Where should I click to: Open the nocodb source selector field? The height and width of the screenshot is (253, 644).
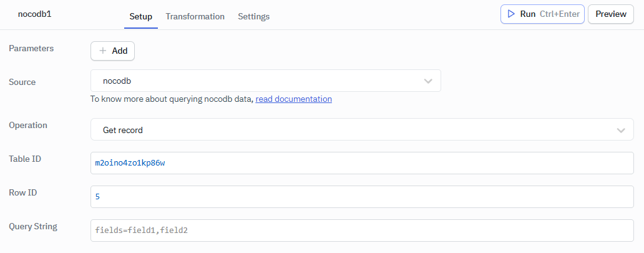[256, 81]
